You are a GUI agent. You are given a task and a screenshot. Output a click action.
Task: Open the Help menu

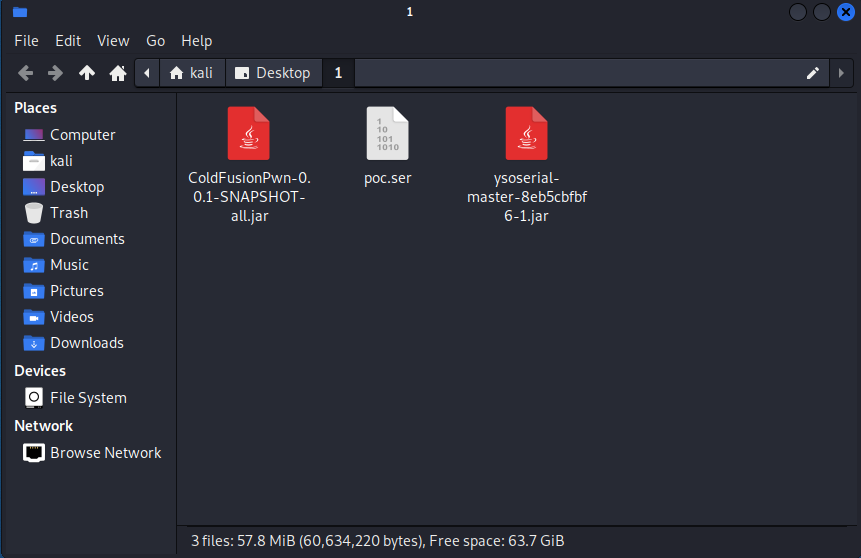[x=197, y=41]
